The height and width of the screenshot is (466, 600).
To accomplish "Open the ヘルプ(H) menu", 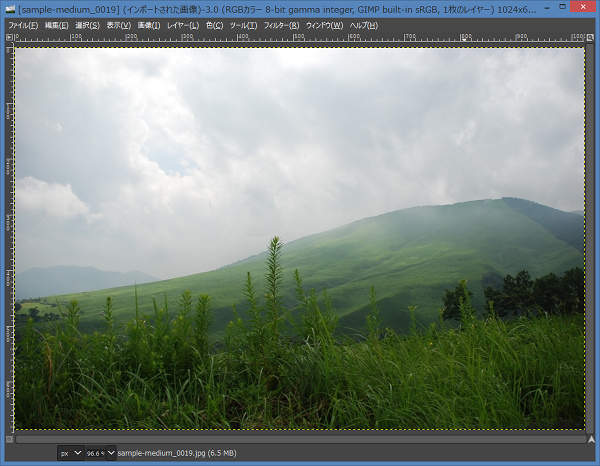I will point(364,26).
